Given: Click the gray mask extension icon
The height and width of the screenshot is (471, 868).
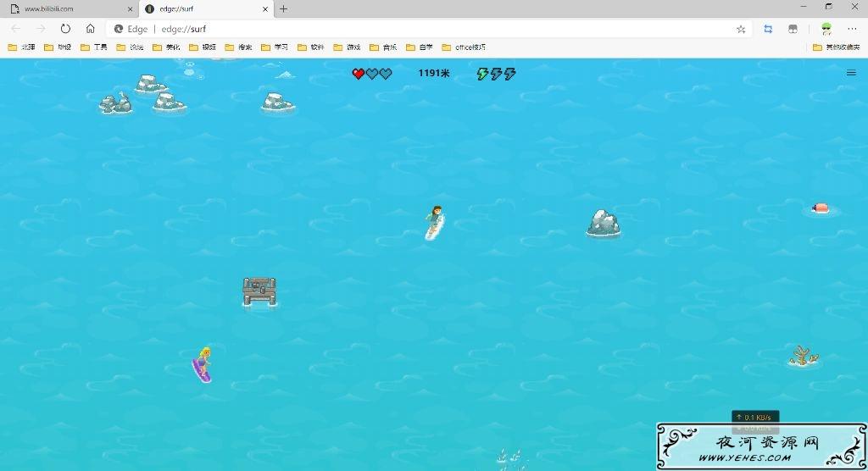Looking at the screenshot, I should tap(793, 29).
